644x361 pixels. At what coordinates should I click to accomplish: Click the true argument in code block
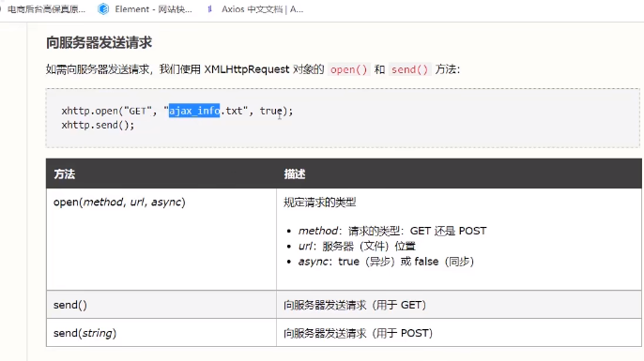click(270, 111)
